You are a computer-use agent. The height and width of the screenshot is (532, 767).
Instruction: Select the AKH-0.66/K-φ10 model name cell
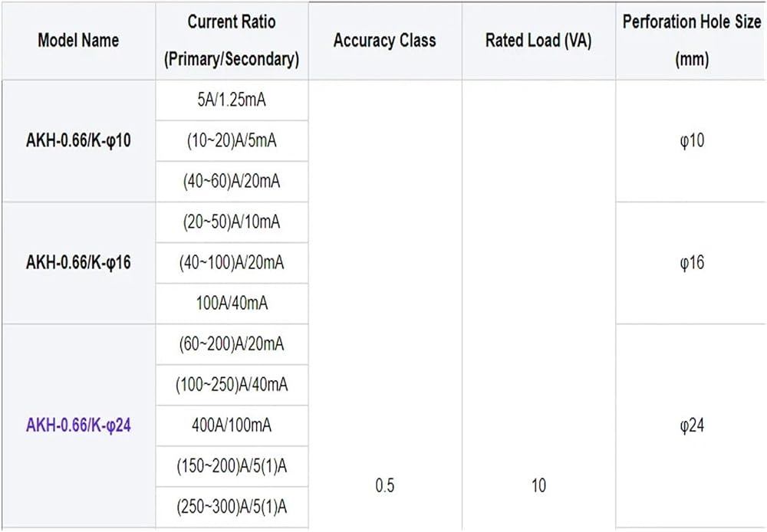pyautogui.click(x=78, y=141)
